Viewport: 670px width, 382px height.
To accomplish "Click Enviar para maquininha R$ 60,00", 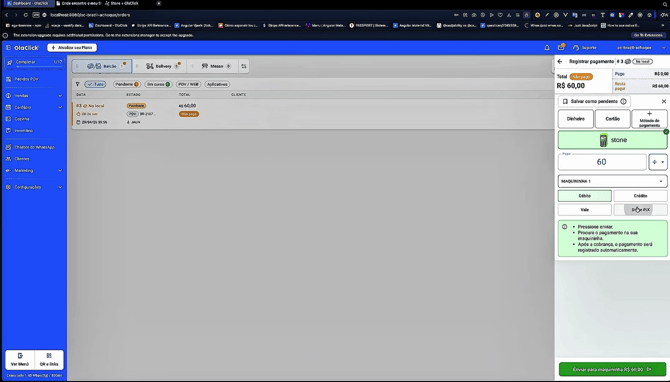I will coord(612,369).
